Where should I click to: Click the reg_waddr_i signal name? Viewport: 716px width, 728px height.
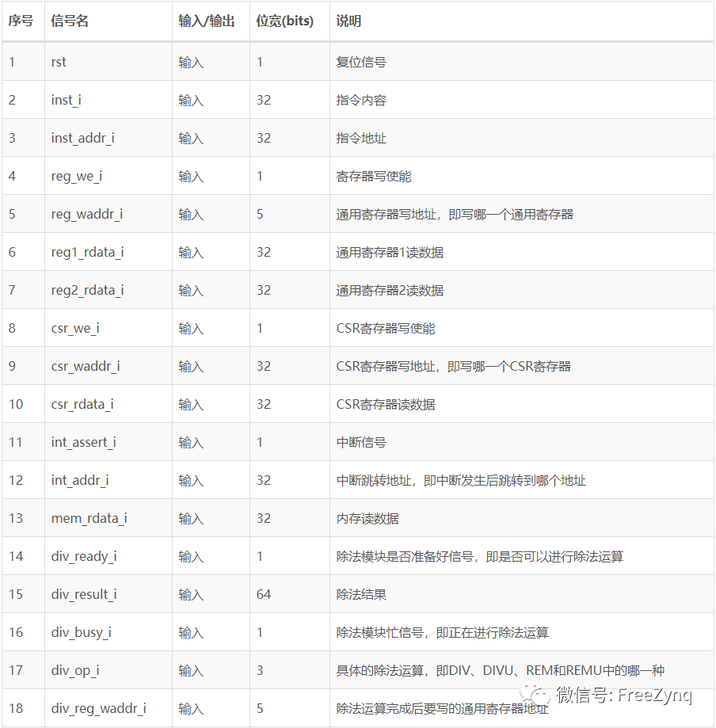pyautogui.click(x=86, y=214)
